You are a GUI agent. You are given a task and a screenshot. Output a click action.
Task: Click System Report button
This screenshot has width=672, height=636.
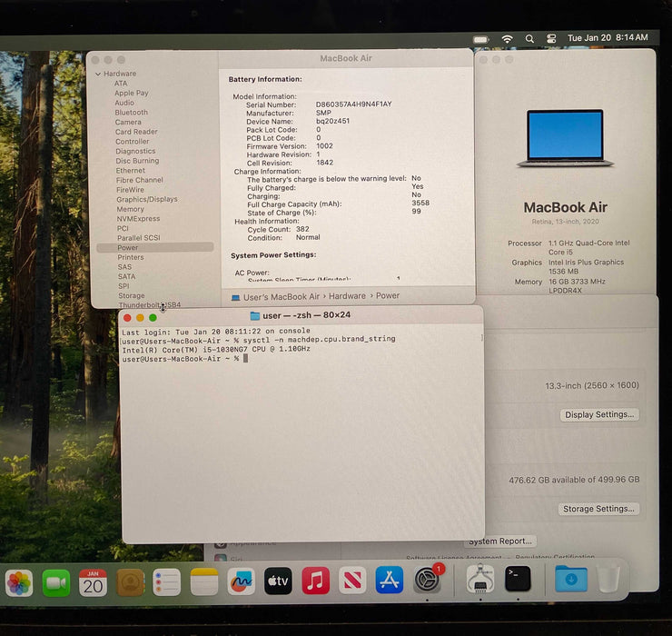pos(499,542)
